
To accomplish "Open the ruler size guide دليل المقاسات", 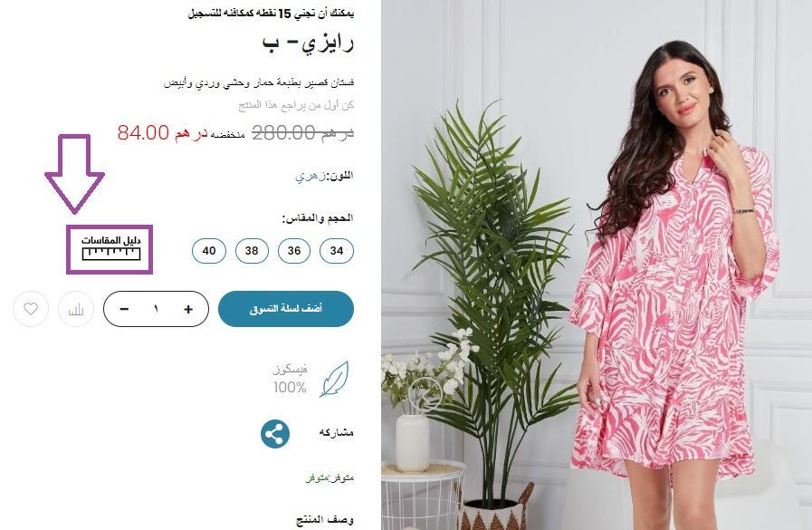I will [110, 248].
